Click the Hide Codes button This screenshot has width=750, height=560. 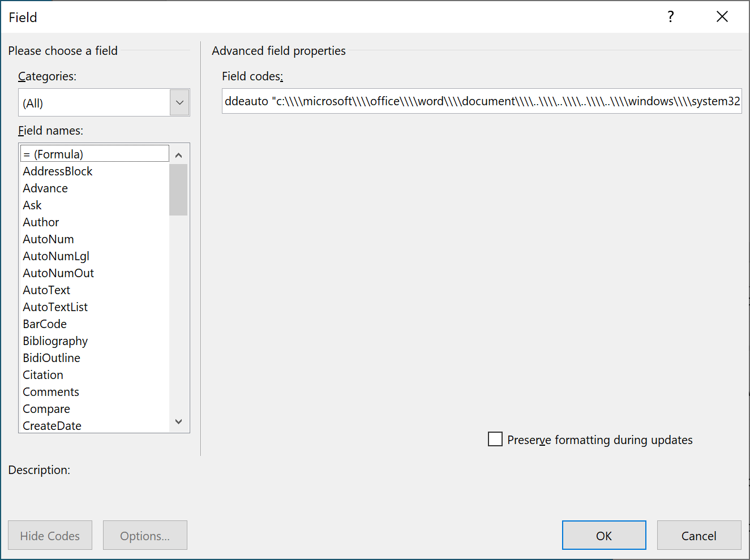[50, 535]
